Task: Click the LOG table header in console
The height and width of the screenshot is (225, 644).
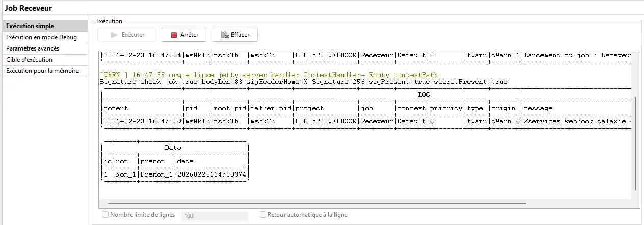Action: 424,95
